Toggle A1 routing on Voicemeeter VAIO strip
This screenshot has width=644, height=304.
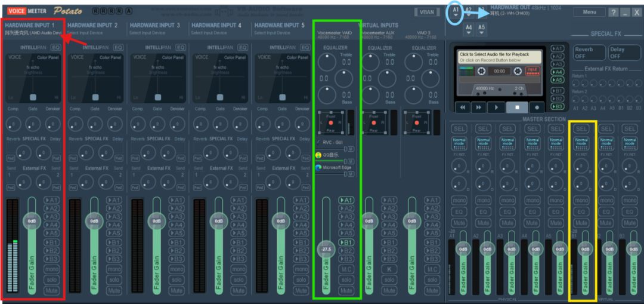pyautogui.click(x=346, y=201)
